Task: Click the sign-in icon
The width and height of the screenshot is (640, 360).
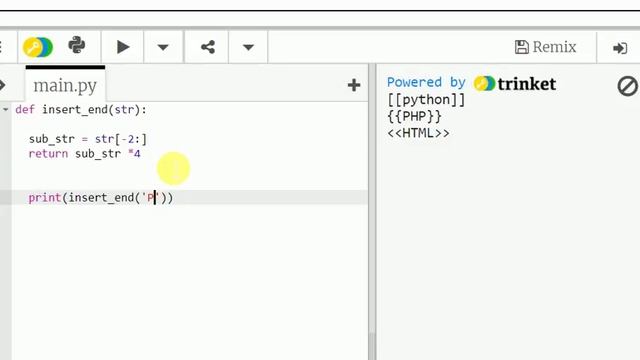Action: click(620, 48)
